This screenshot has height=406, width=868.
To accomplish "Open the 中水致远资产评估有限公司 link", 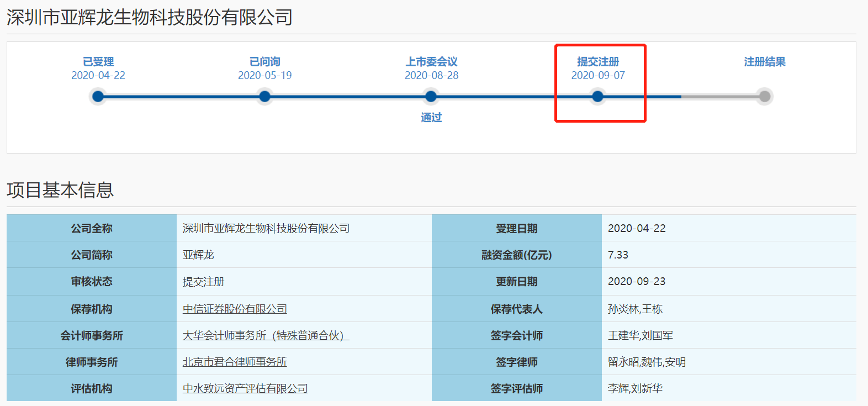I will tap(245, 388).
